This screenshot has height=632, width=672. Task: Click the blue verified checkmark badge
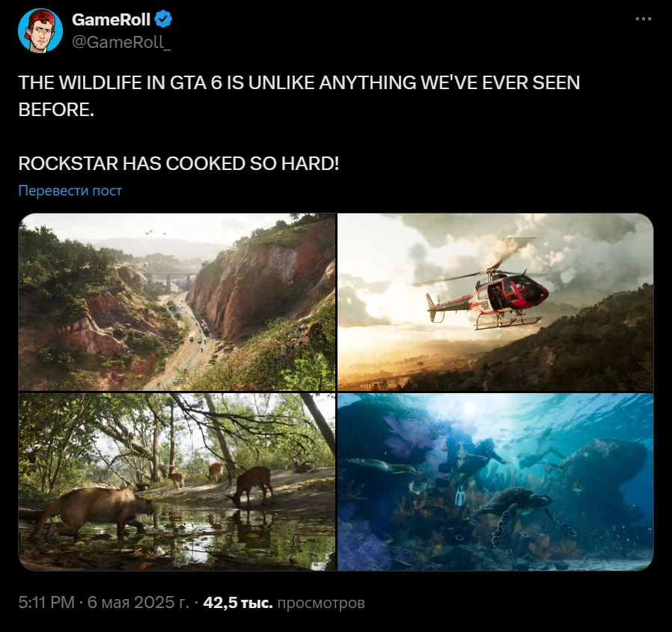point(164,19)
